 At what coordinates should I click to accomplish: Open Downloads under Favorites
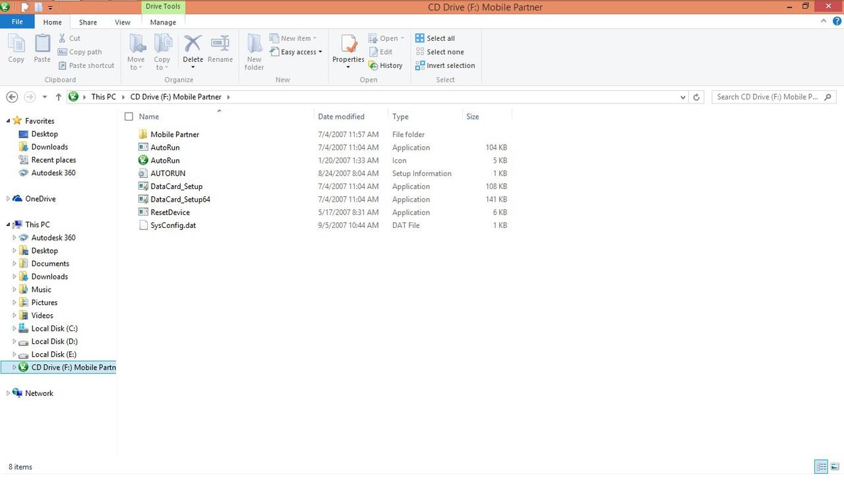point(49,147)
